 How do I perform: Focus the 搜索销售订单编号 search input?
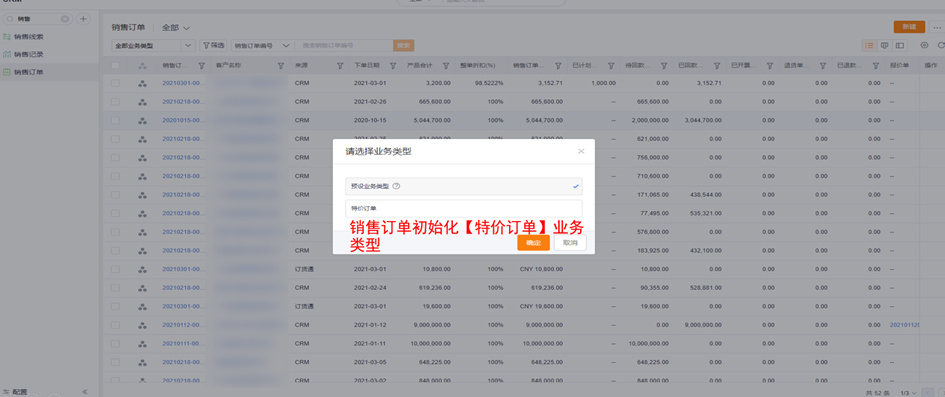coord(344,45)
